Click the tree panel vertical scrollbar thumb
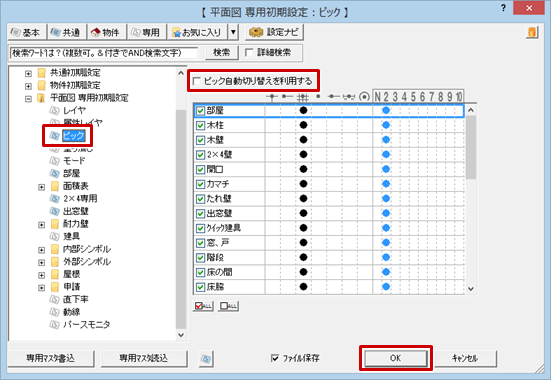The width and height of the screenshot is (551, 380). pos(181,219)
